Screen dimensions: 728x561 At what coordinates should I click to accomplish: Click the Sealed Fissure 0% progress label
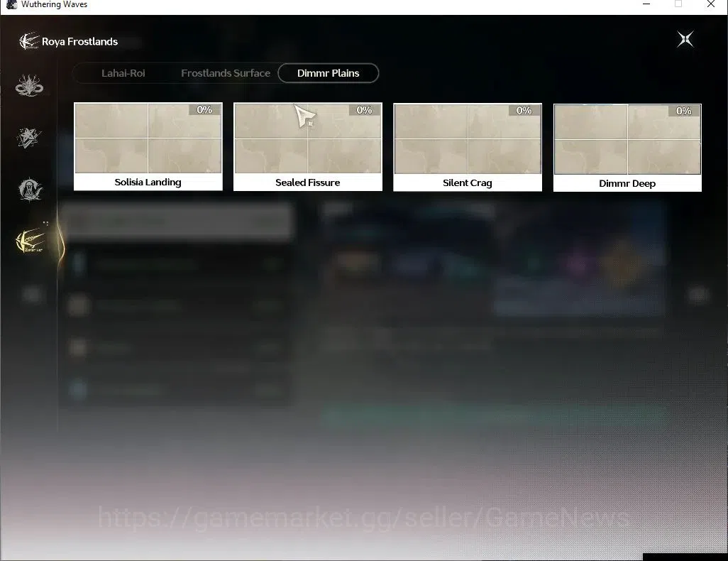point(364,110)
